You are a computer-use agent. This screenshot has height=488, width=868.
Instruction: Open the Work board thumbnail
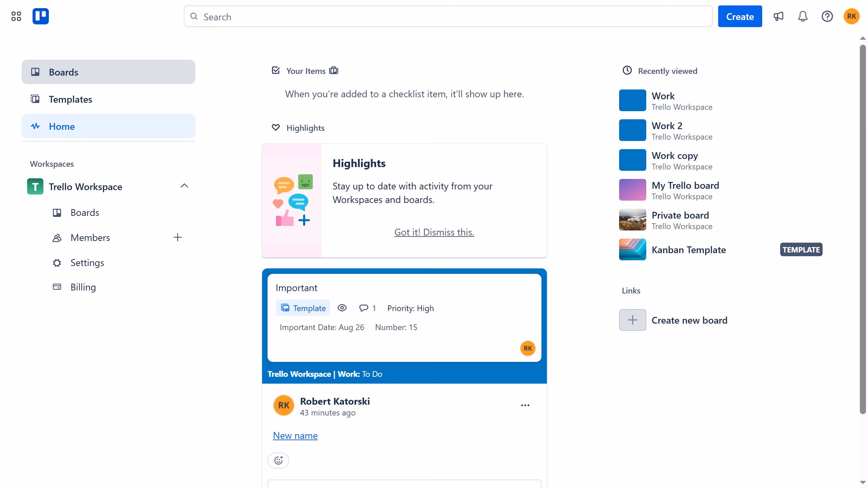pos(633,100)
